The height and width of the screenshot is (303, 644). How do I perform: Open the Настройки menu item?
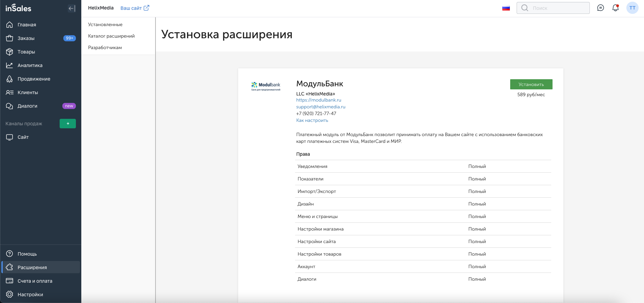tap(41, 295)
